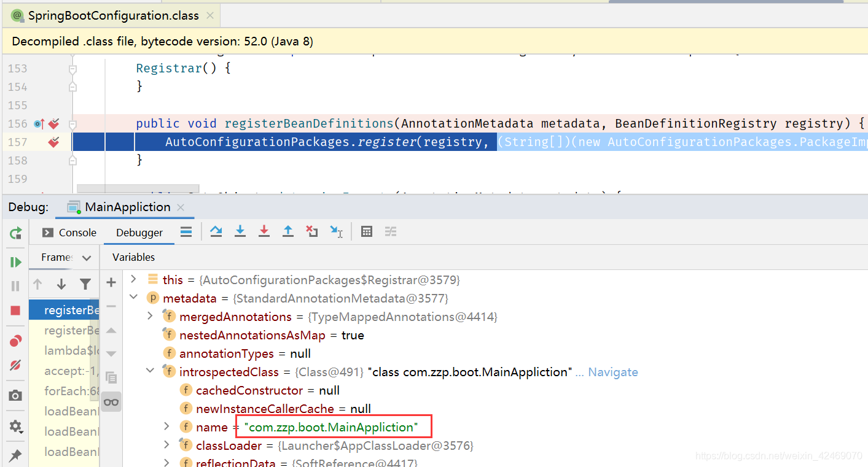Click the Variables panel header
Image resolution: width=868 pixels, height=467 pixels.
pyautogui.click(x=133, y=257)
